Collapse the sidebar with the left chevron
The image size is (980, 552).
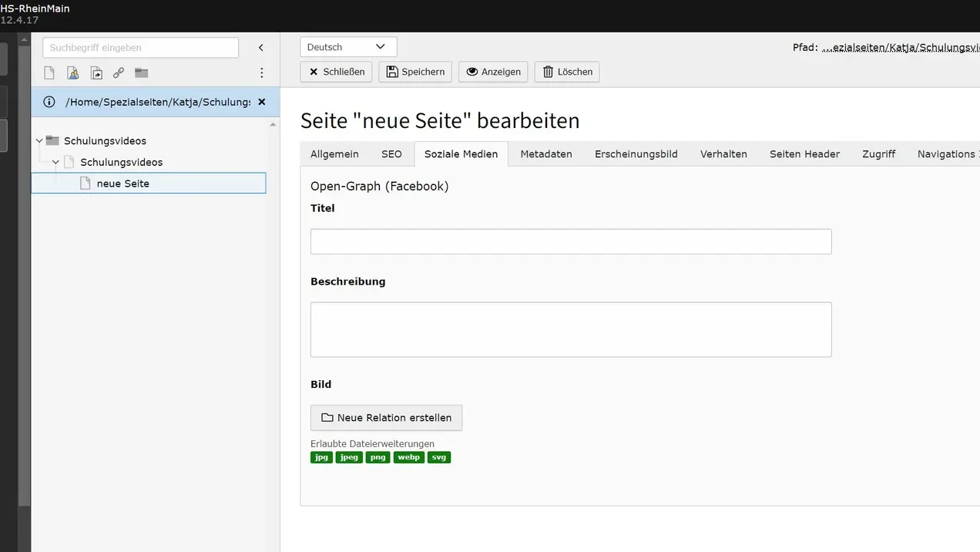pos(260,47)
